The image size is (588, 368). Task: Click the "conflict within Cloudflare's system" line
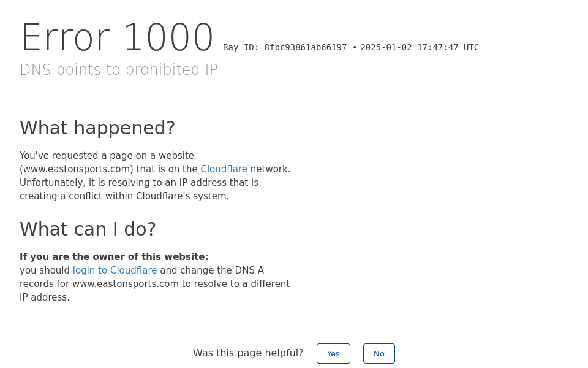[124, 196]
